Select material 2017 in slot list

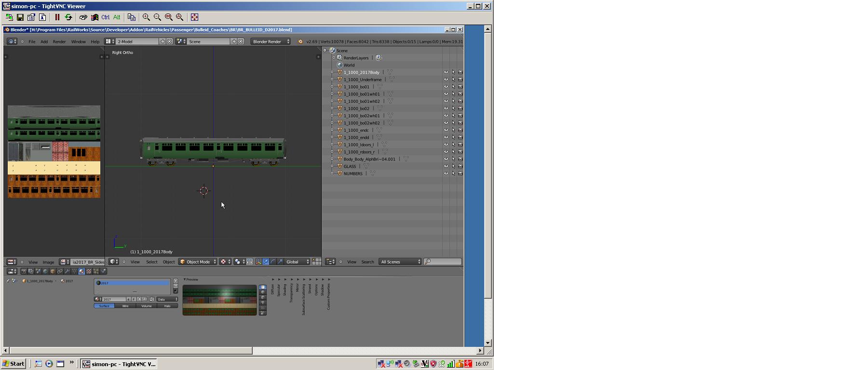tap(133, 283)
